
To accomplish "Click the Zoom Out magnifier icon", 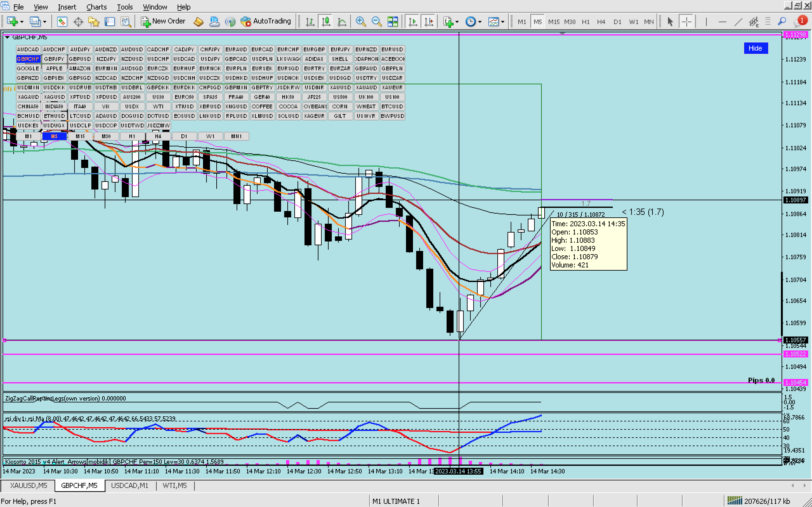I will pos(376,22).
